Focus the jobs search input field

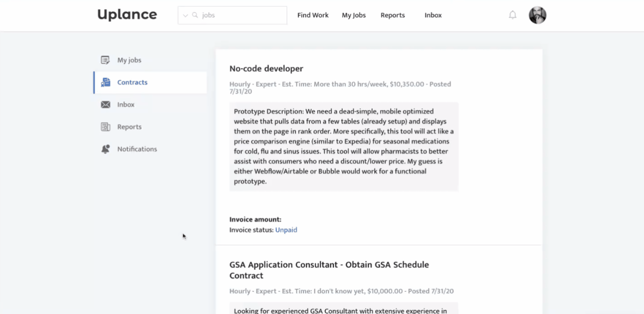coord(242,15)
